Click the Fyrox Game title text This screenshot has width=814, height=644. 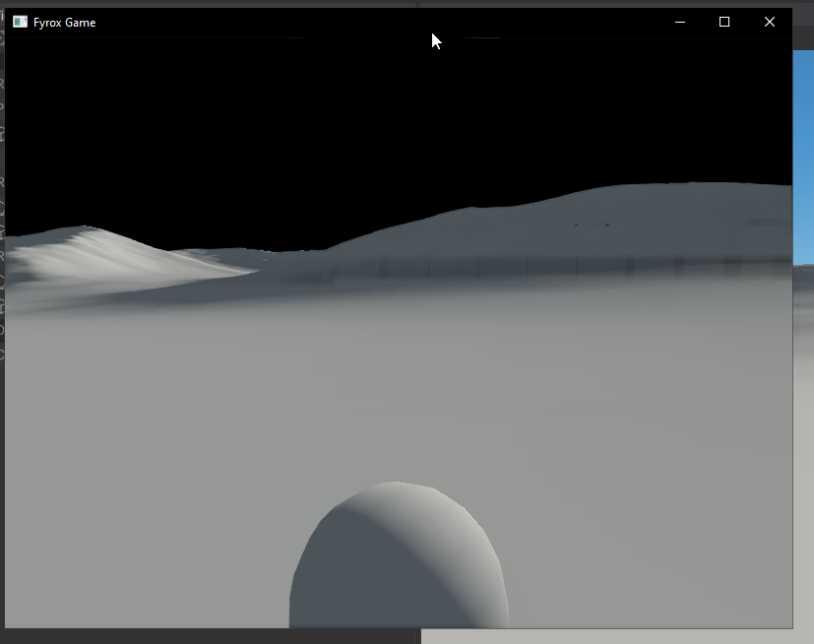(x=65, y=22)
